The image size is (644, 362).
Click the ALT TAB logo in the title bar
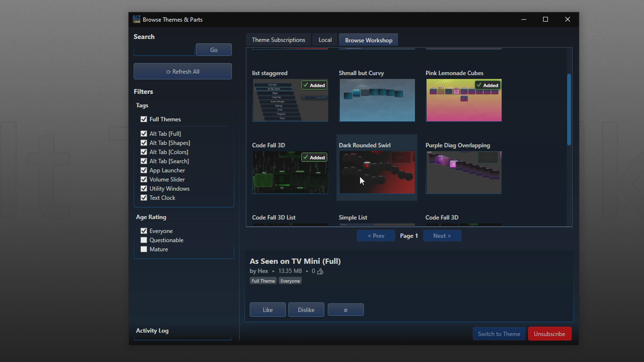pyautogui.click(x=137, y=19)
